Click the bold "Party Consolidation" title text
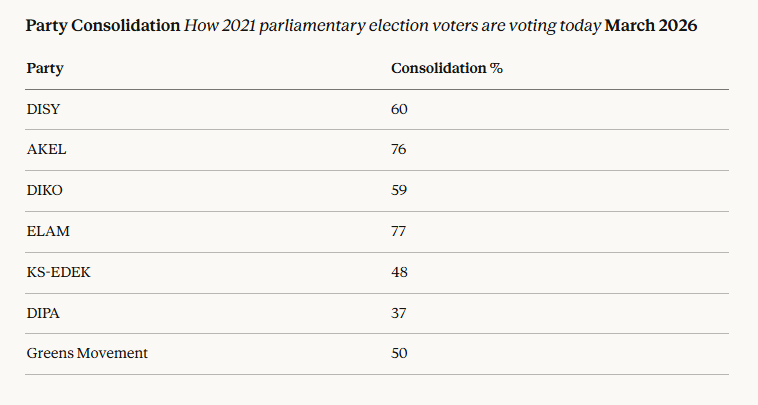758x405 pixels. 103,26
